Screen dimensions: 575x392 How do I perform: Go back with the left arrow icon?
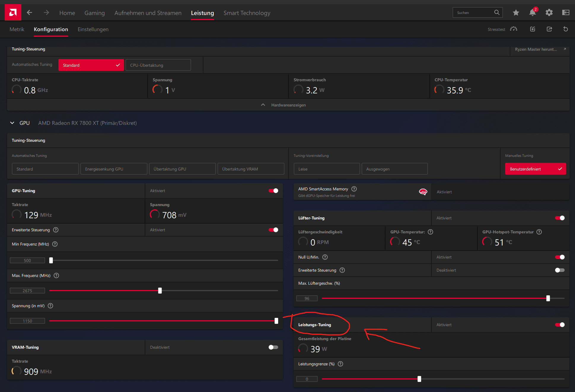[29, 12]
